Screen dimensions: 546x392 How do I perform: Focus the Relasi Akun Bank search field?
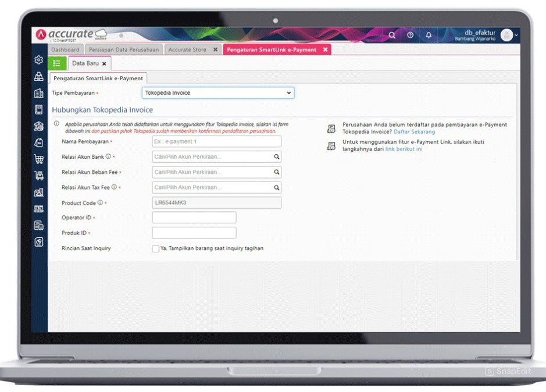pyautogui.click(x=216, y=157)
